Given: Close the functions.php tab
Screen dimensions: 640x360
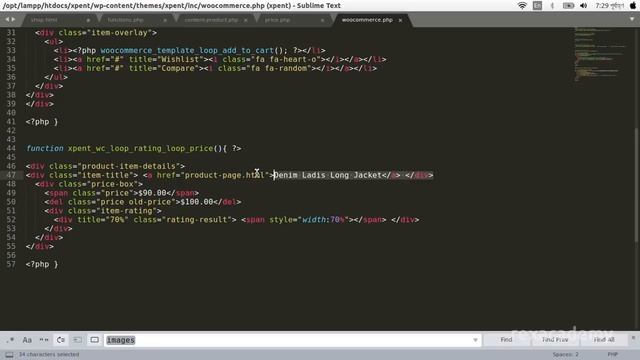Looking at the screenshot, I should [x=165, y=20].
